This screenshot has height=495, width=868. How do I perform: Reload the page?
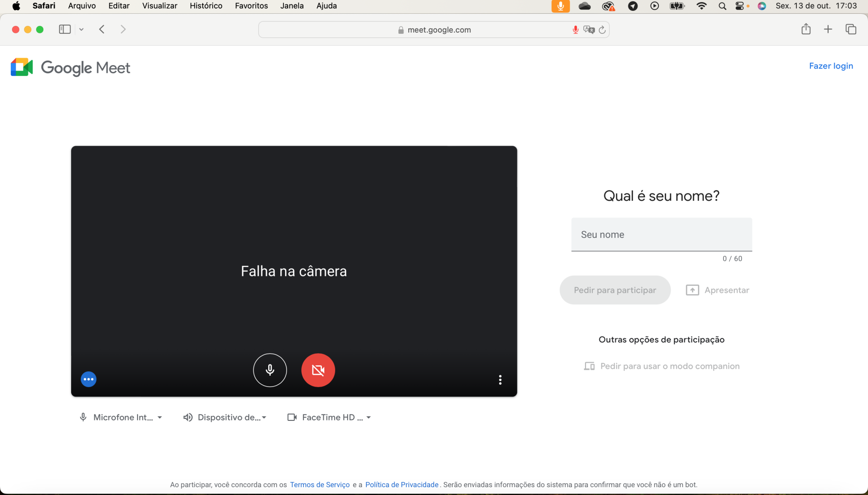602,30
